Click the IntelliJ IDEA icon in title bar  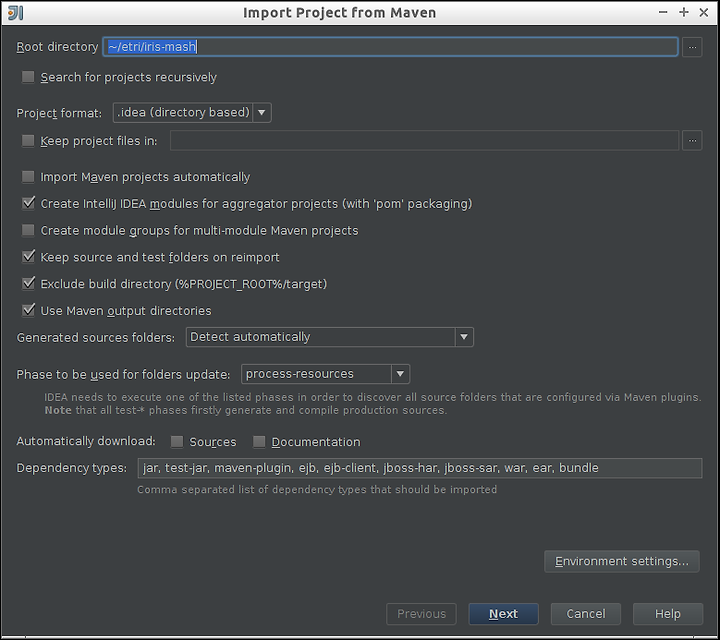(x=16, y=12)
